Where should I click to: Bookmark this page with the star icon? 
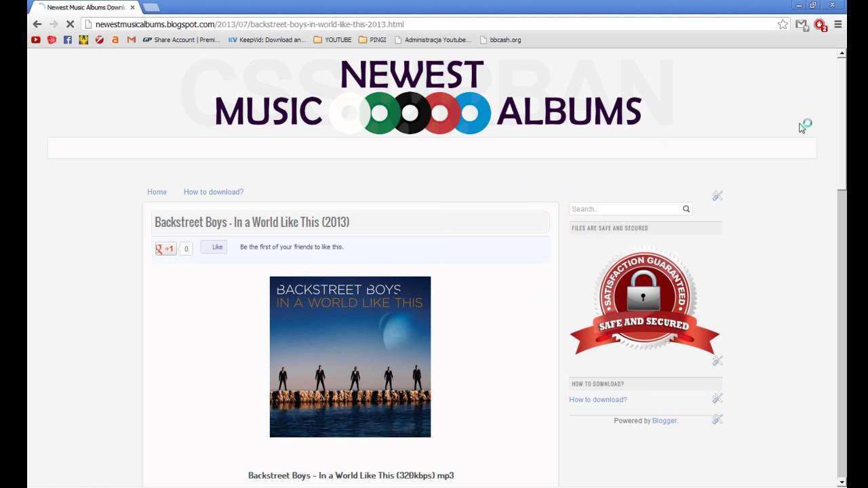(x=783, y=24)
